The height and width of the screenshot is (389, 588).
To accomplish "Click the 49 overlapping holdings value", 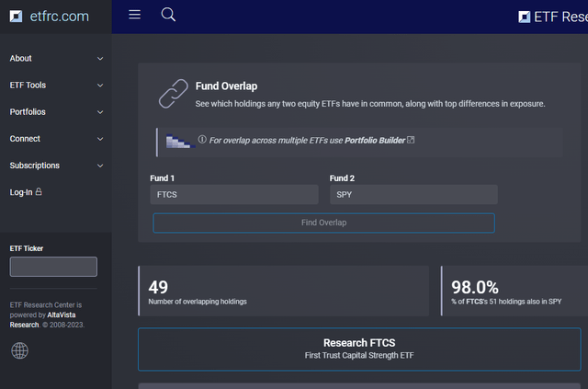I will pos(158,287).
